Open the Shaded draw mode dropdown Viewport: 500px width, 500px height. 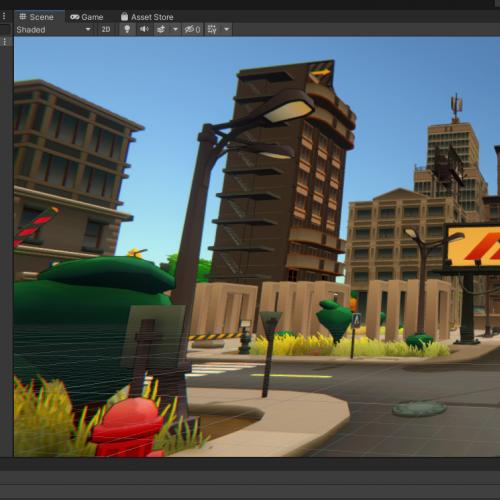coord(53,30)
